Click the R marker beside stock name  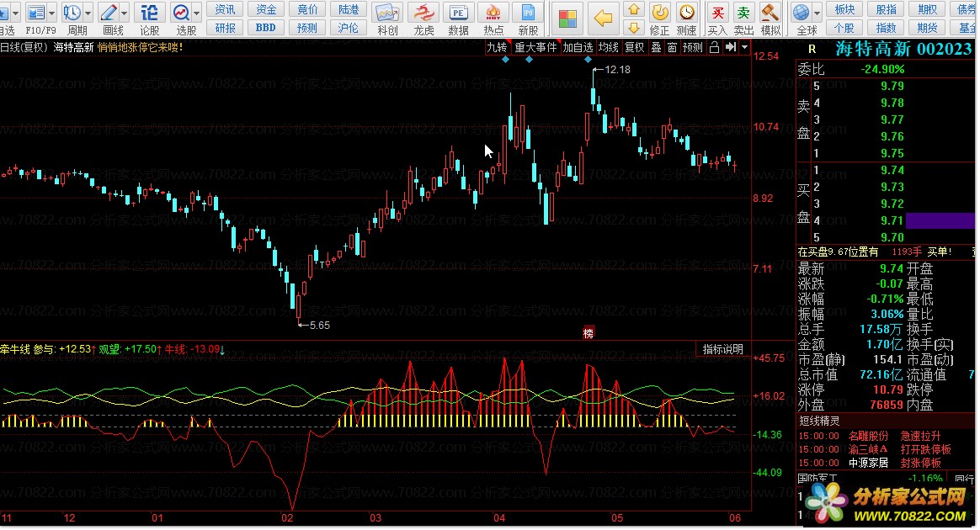click(812, 50)
